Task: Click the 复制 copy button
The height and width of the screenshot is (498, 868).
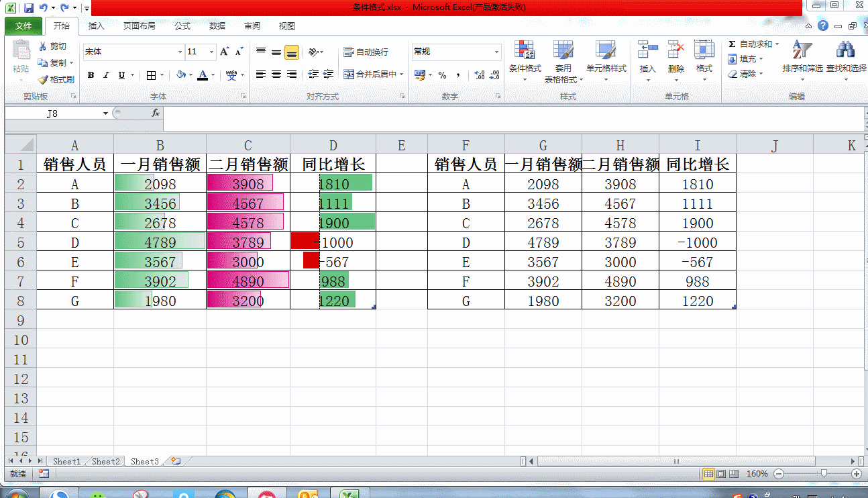Action: [53, 63]
